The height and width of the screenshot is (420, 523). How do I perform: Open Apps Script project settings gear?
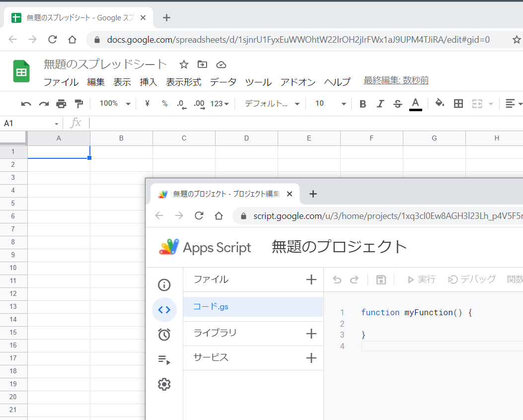click(164, 384)
